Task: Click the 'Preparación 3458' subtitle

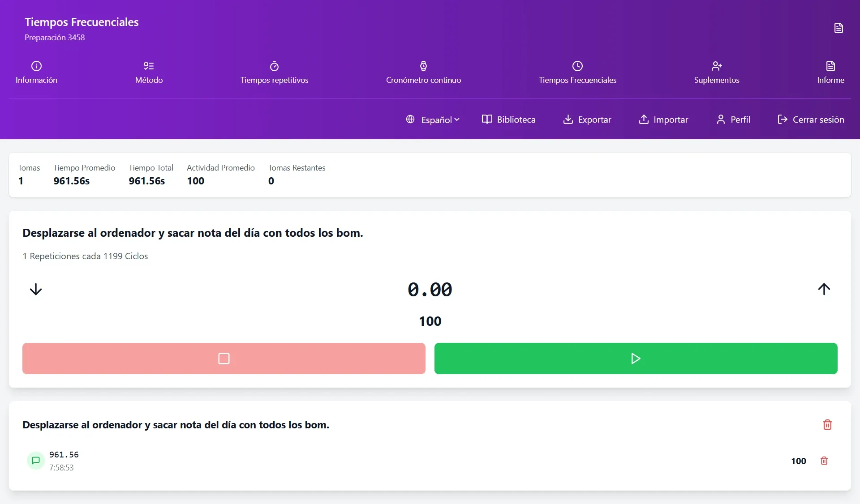Action: [55, 38]
